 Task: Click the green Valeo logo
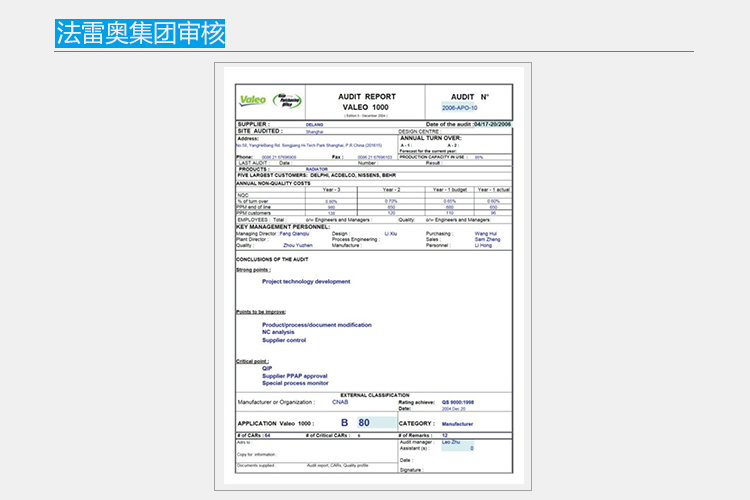[253, 100]
